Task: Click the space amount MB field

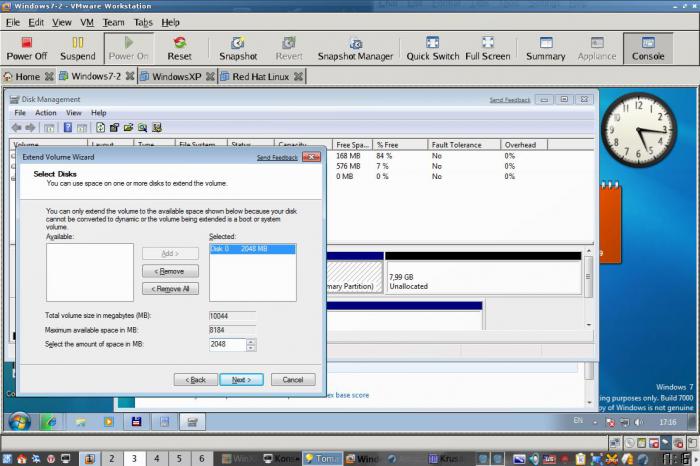Action: coord(228,344)
